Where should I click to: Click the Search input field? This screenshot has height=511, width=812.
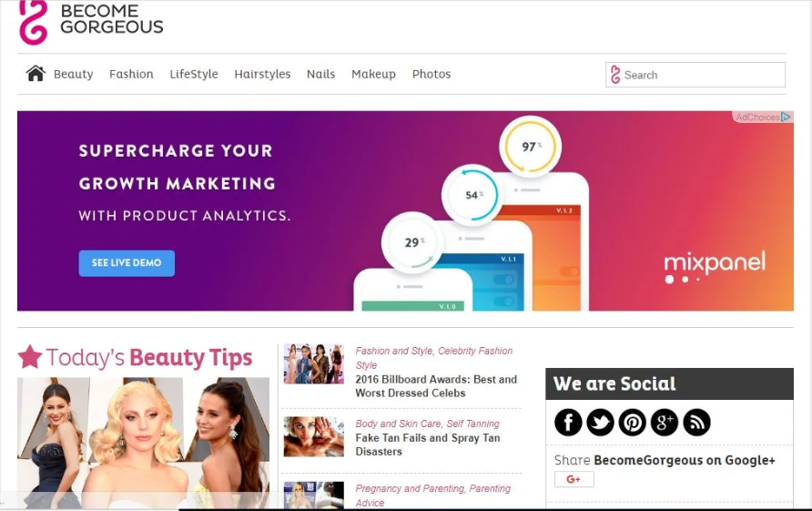point(695,75)
